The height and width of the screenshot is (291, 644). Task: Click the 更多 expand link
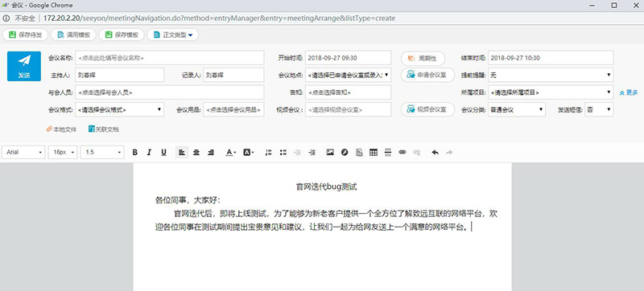[629, 92]
